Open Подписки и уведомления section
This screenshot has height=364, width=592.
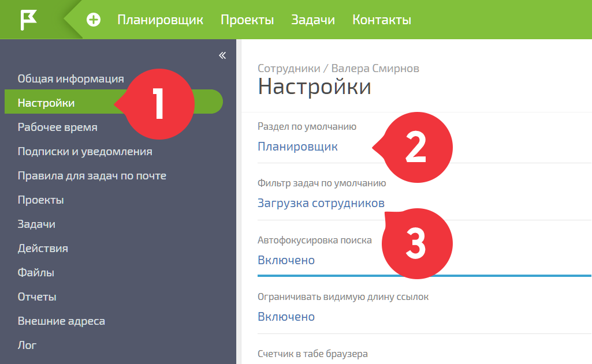pyautogui.click(x=85, y=151)
